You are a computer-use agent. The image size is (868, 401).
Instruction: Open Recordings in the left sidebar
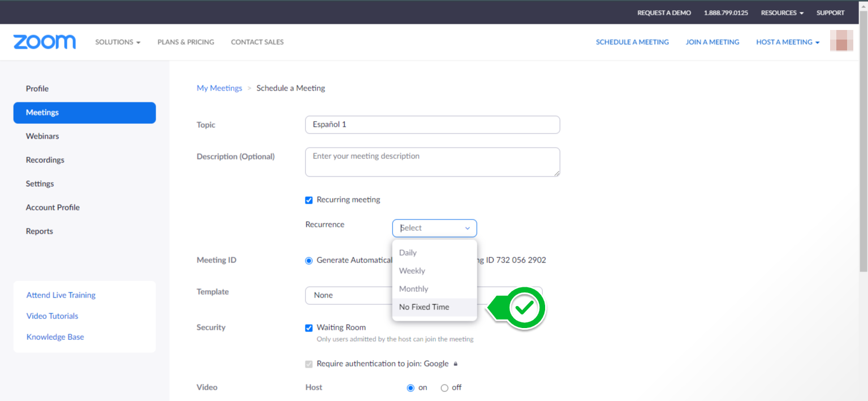[45, 160]
